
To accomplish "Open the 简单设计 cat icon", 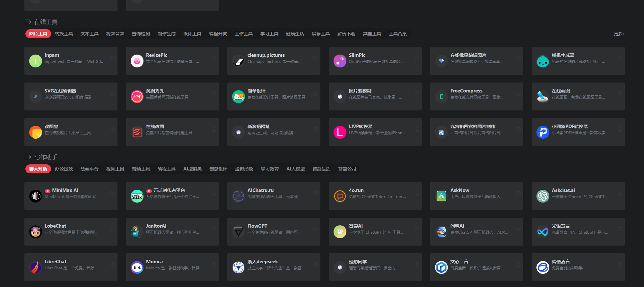I will 239,97.
